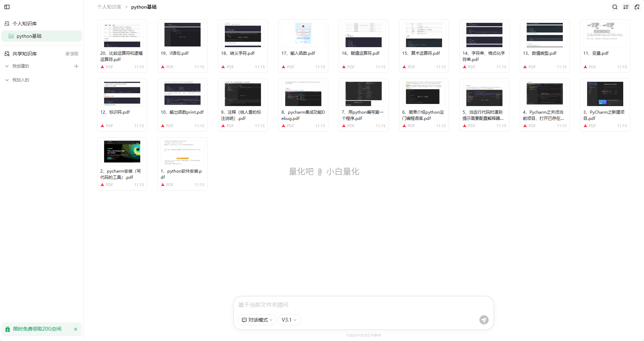
Task: Click the gift icon in promotion banner
Action: coord(8,329)
